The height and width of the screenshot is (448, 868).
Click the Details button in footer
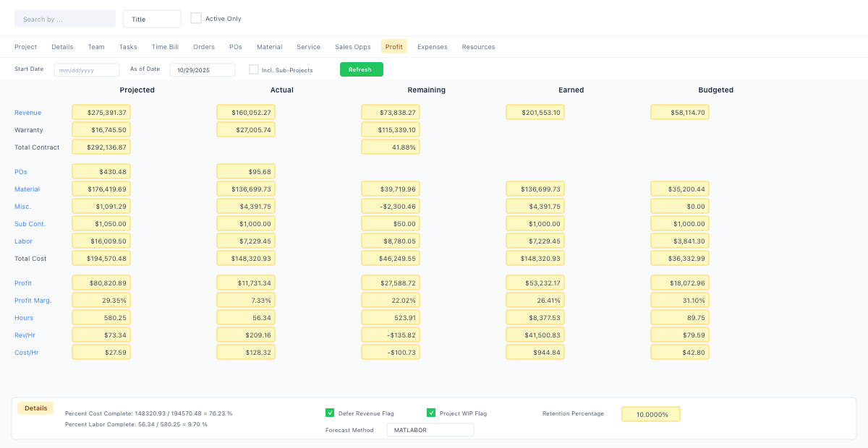[35, 408]
